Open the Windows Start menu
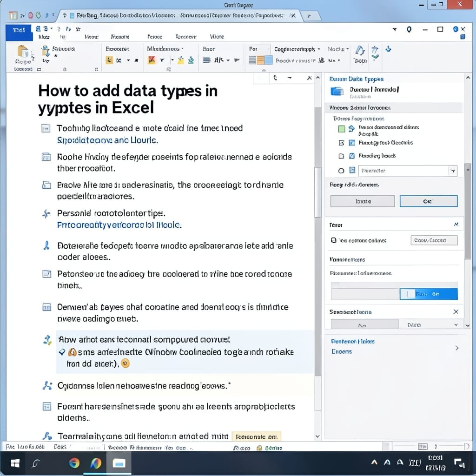This screenshot has width=476, height=476. point(15,463)
